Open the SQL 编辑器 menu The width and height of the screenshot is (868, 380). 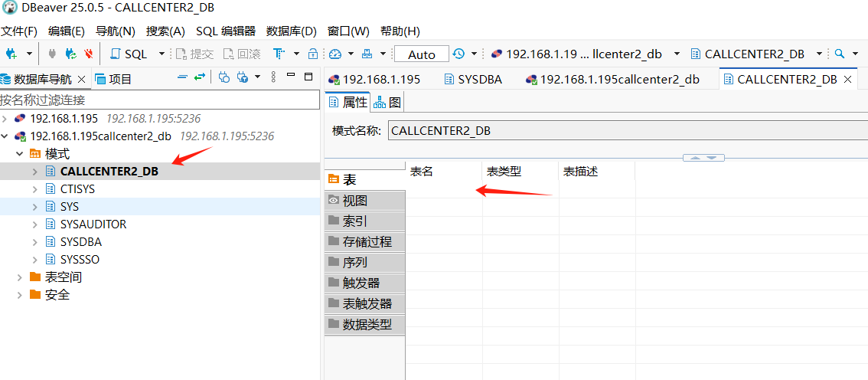226,31
